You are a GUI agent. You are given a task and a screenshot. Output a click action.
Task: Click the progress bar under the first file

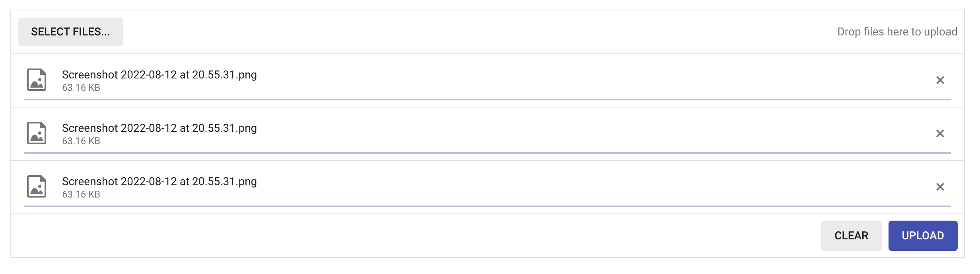487,99
